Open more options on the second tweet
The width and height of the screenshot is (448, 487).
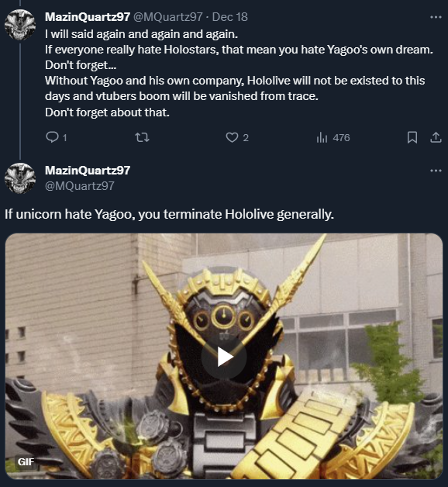pyautogui.click(x=436, y=171)
